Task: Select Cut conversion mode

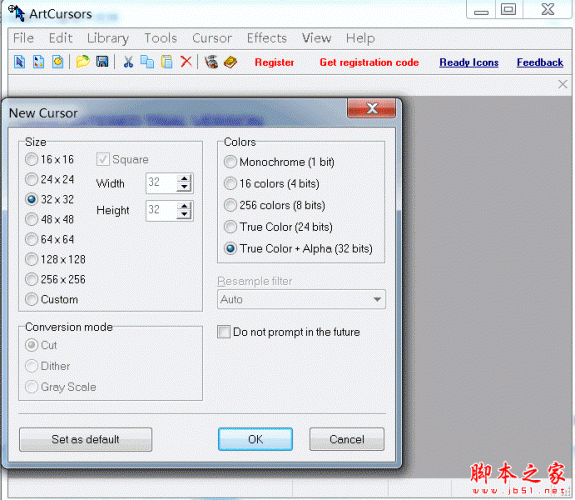Action: [x=41, y=345]
